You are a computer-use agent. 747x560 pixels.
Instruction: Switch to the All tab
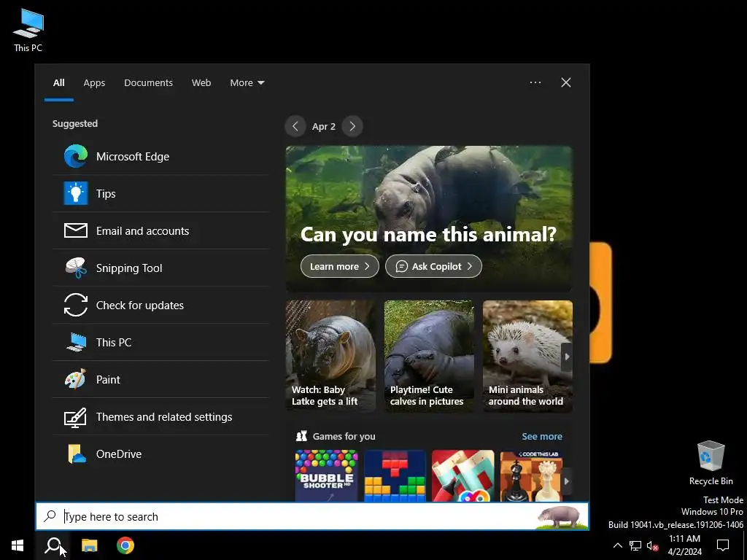58,83
